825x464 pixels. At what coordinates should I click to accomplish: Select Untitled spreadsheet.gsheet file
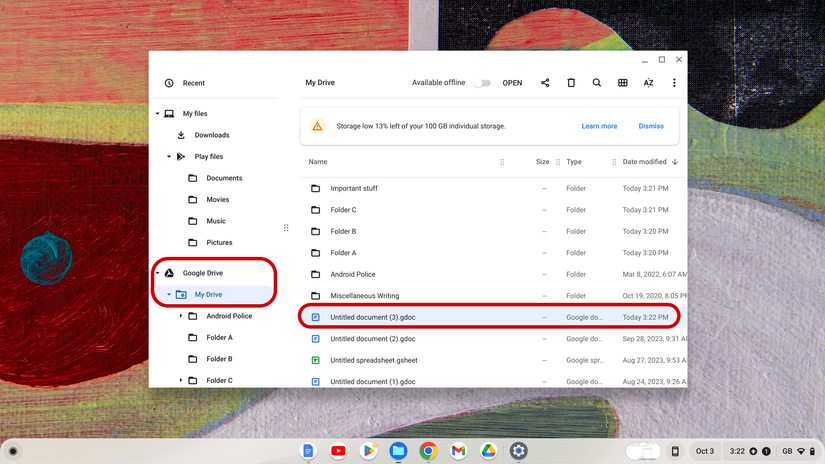(374, 360)
